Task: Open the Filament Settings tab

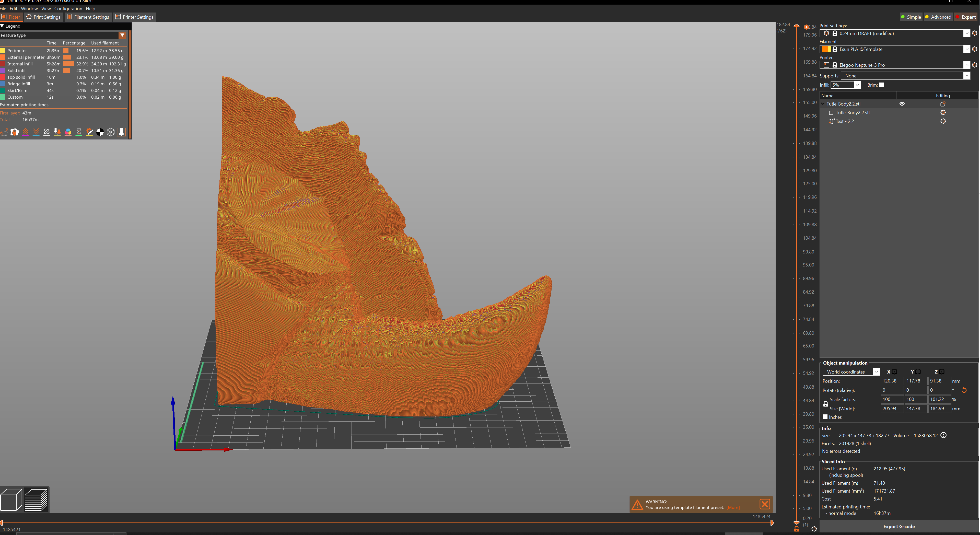Action: click(88, 17)
